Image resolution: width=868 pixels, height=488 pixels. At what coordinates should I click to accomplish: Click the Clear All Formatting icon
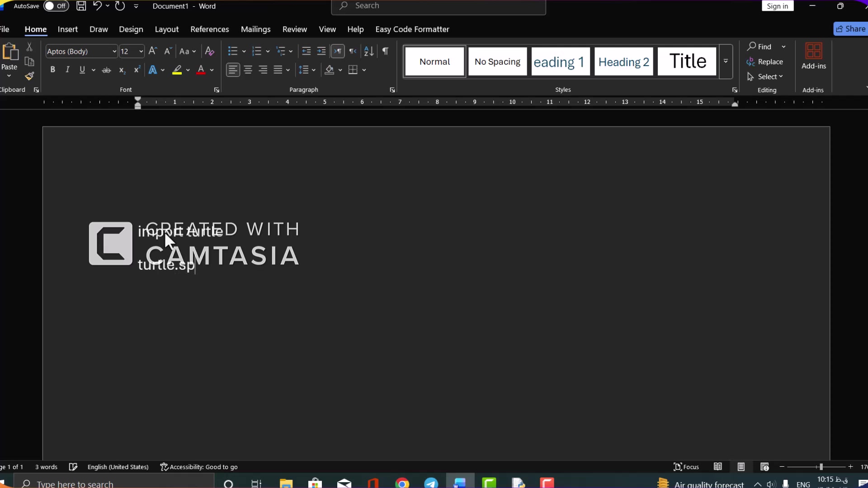point(209,51)
